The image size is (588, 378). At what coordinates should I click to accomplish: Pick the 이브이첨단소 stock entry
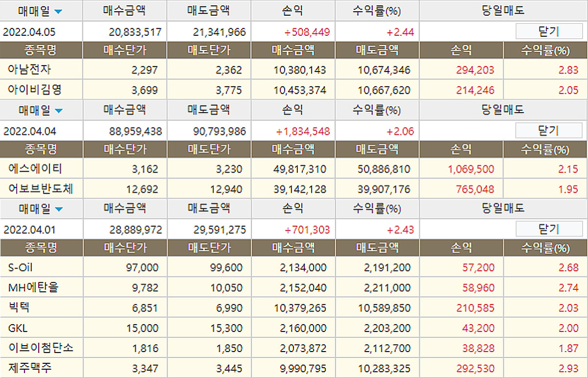coord(41,348)
